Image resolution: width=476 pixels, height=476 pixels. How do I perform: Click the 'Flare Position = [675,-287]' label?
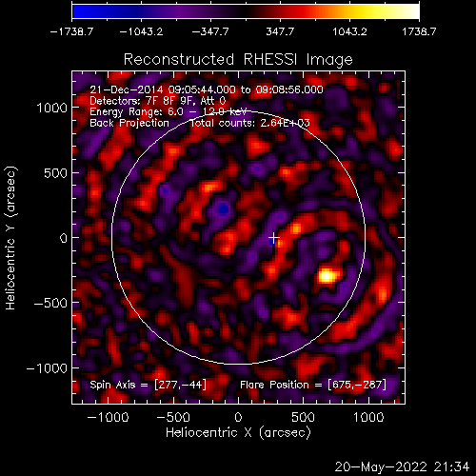click(313, 385)
